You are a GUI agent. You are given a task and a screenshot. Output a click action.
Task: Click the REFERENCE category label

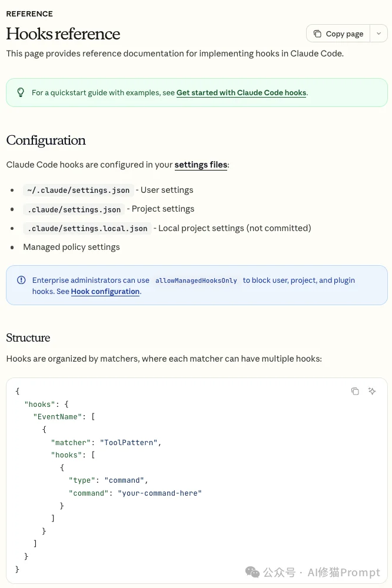coord(29,14)
